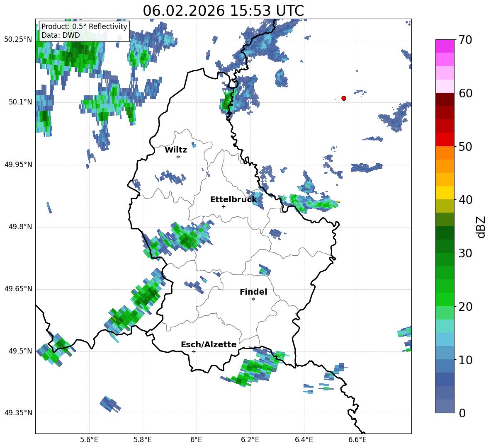491x448 pixels.
Task: Click the Wiltz station cross marker
Action: (178, 157)
